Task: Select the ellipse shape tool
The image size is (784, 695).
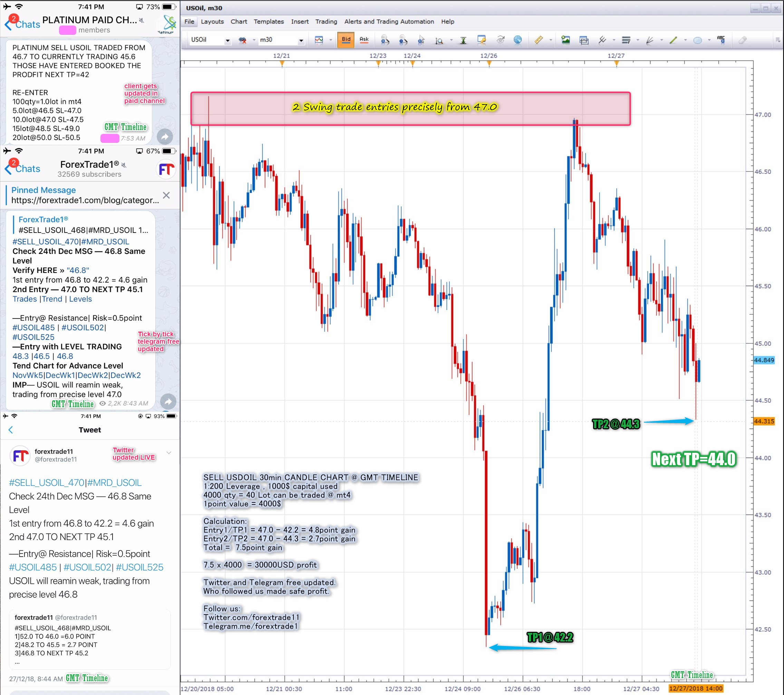Action: point(697,40)
